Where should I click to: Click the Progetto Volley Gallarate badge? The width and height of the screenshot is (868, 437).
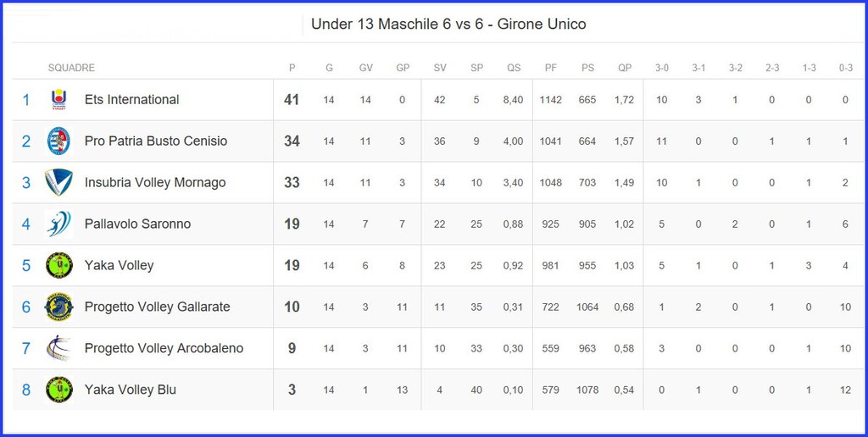(x=58, y=307)
